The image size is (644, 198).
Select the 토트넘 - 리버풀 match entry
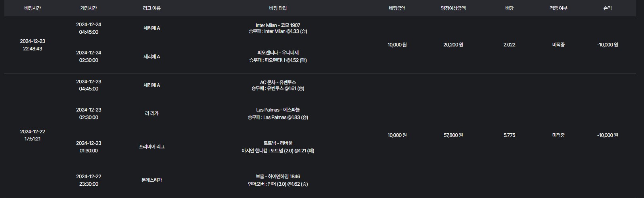278,143
